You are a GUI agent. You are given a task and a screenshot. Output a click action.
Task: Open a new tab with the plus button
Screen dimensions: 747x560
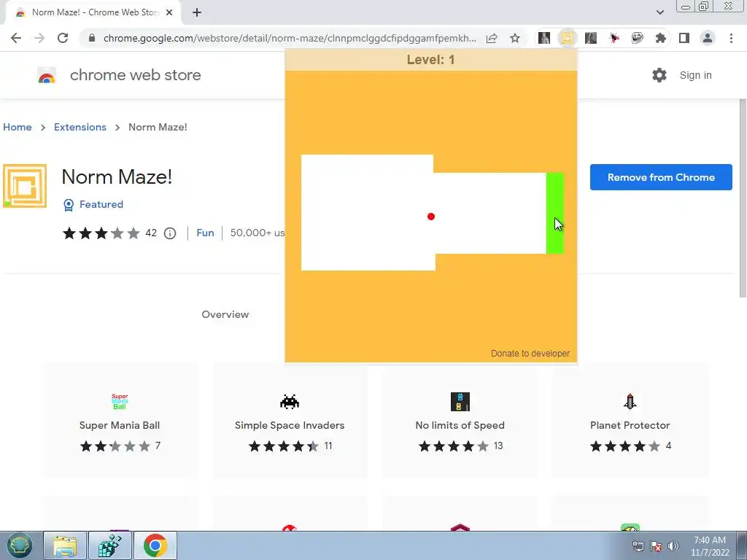click(x=197, y=12)
